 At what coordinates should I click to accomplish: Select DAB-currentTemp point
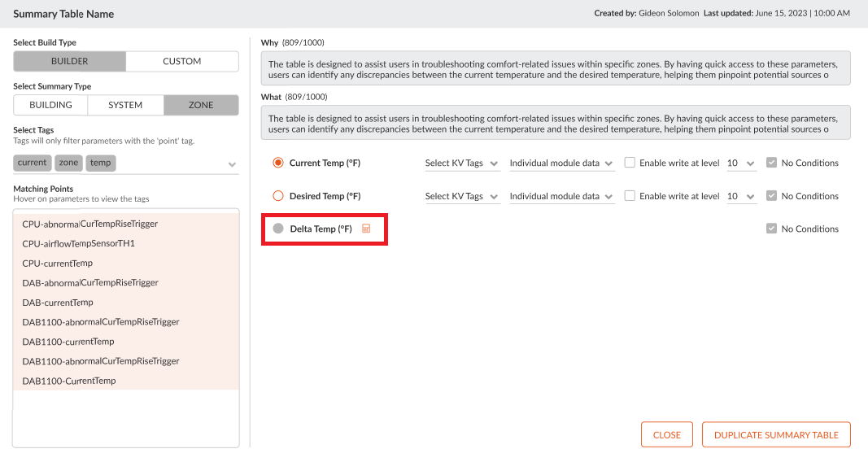click(126, 303)
